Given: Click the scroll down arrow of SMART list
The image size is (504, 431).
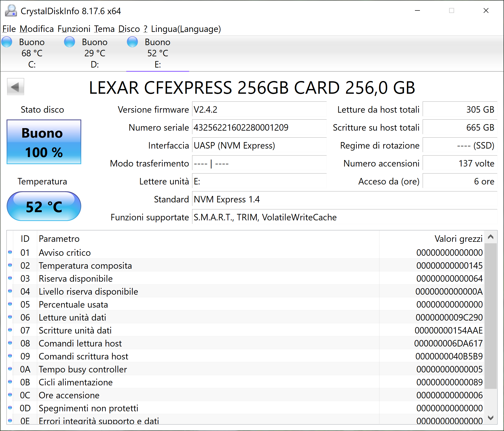Looking at the screenshot, I should tap(491, 418).
